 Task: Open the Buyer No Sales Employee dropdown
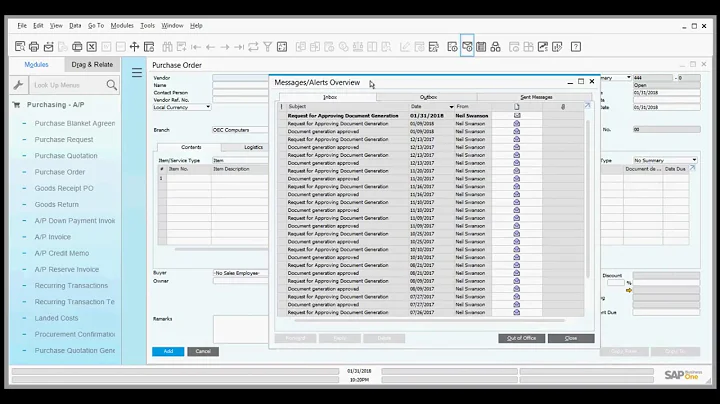(x=240, y=273)
